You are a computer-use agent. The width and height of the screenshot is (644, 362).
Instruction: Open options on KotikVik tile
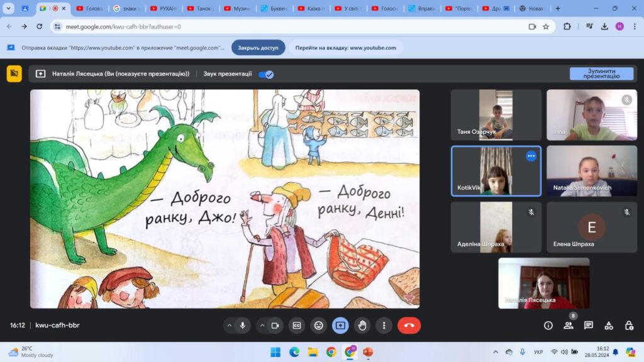pos(531,156)
